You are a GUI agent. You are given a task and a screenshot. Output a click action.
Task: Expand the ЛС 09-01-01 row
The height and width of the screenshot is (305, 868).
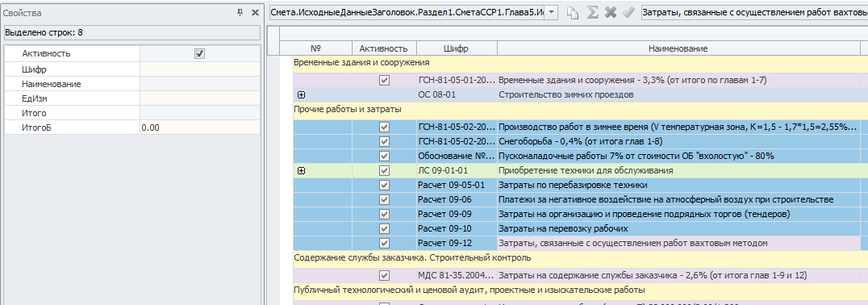coord(301,170)
